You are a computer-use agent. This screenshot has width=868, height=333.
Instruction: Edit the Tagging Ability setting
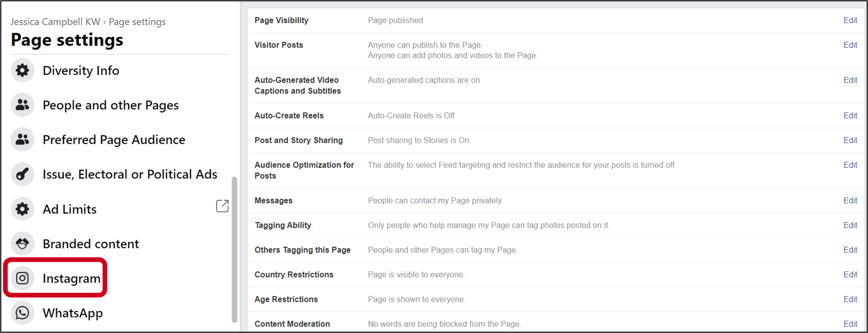click(850, 225)
